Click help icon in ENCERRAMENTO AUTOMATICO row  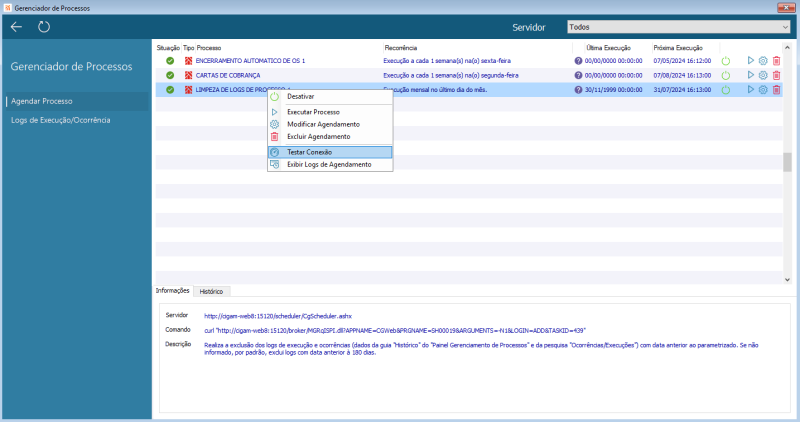click(x=578, y=61)
